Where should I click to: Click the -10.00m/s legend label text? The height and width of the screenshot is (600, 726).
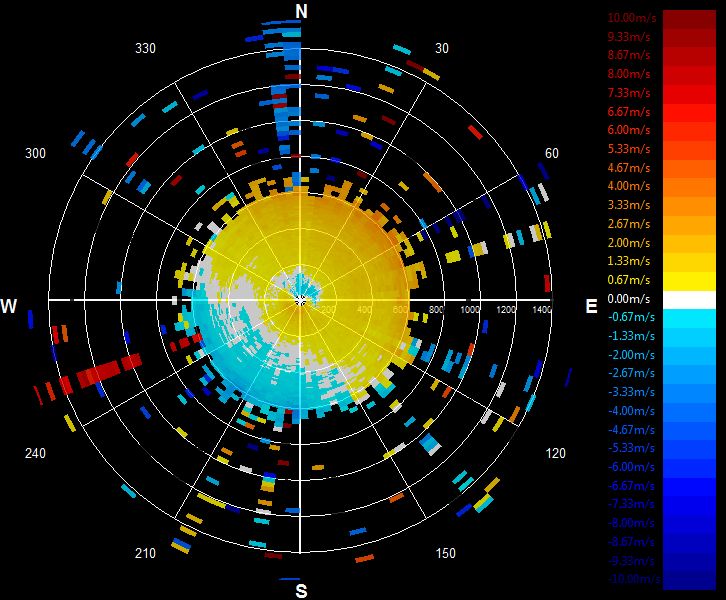(x=634, y=579)
